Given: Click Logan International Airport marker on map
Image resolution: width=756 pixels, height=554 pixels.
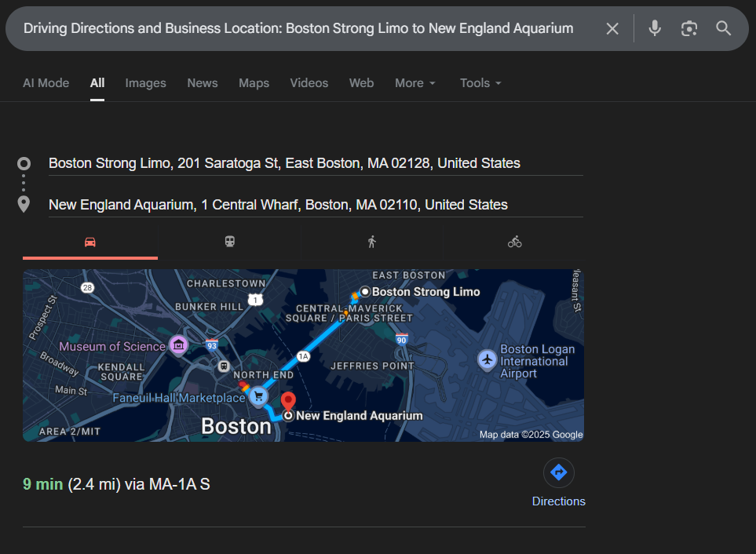Looking at the screenshot, I should (x=488, y=360).
